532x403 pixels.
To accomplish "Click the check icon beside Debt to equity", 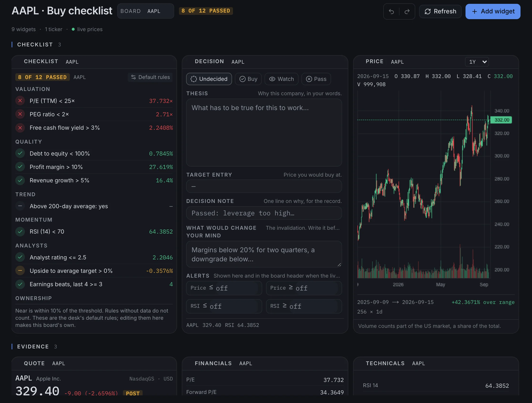I will point(20,153).
